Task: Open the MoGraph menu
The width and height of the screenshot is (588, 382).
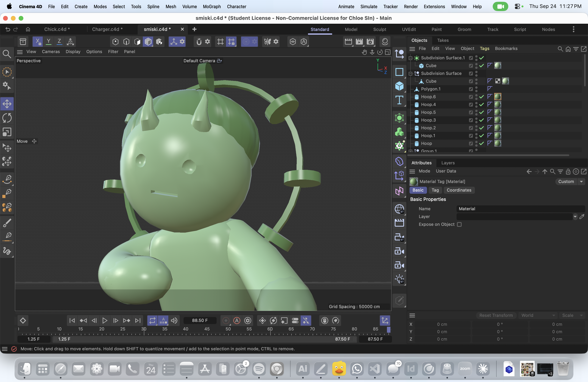Action: (212, 6)
